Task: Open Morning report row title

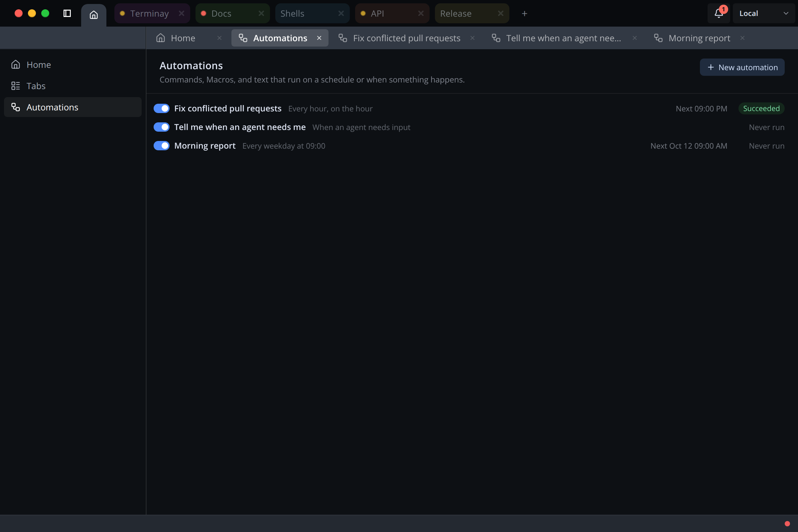Action: [x=205, y=146]
